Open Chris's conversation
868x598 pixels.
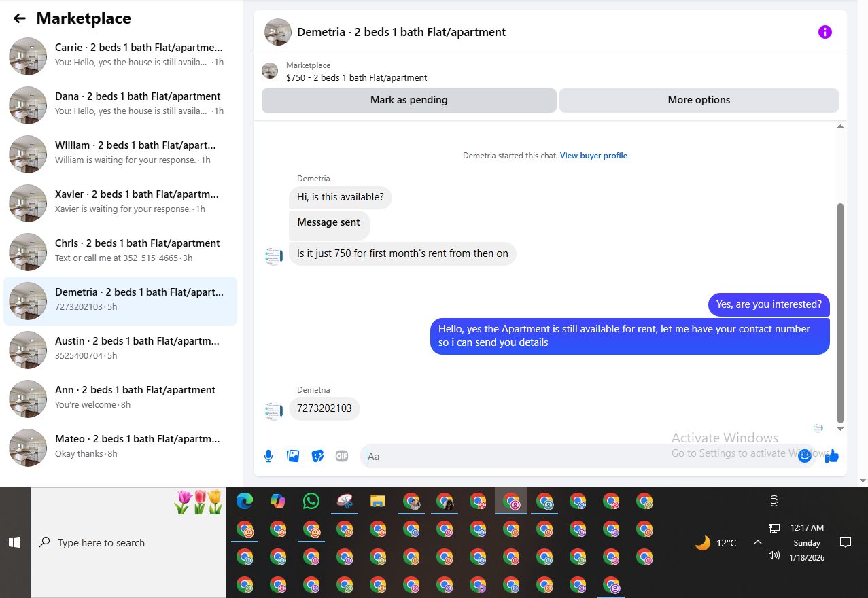120,251
